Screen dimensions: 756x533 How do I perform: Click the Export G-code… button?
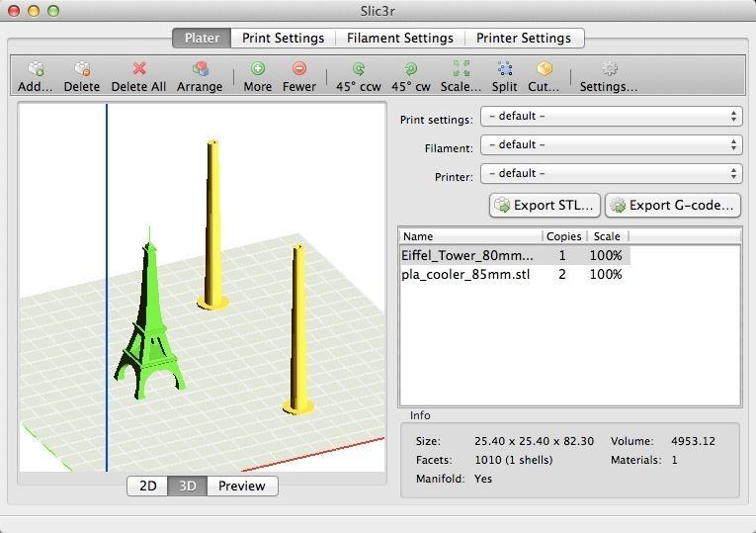(673, 206)
